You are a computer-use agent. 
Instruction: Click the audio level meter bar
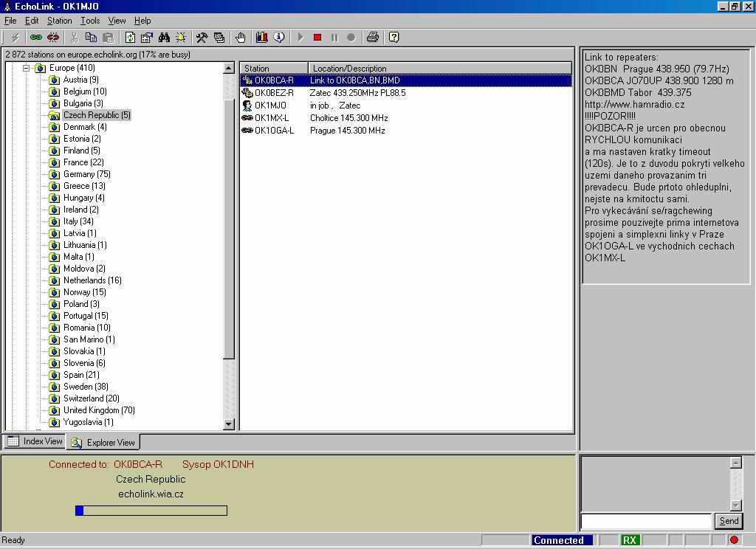(151, 511)
